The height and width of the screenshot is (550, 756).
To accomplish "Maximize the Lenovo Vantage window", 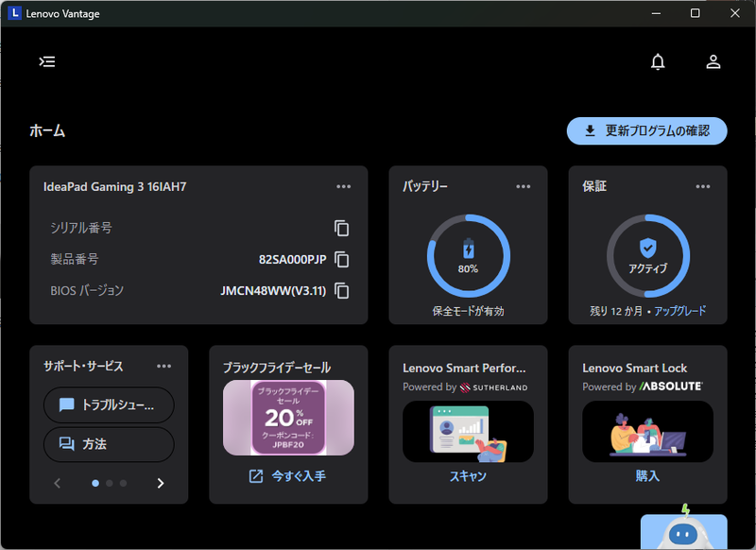I will coord(695,13).
